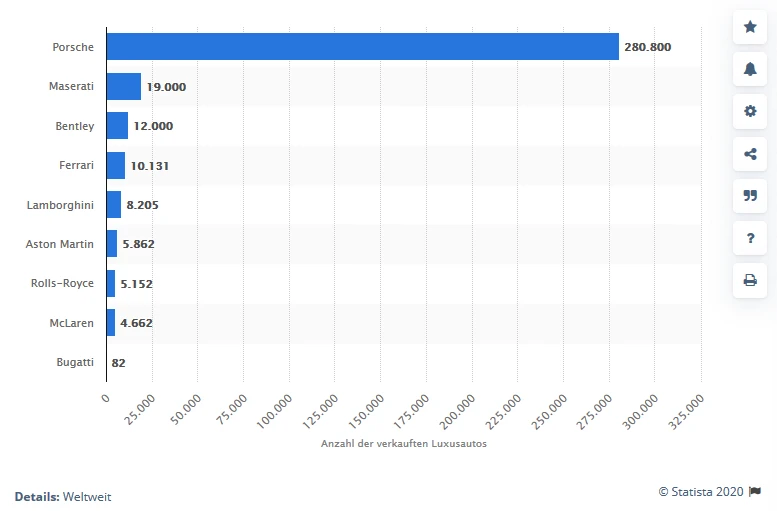Select the Maserati bar
The width and height of the screenshot is (777, 511).
(124, 86)
